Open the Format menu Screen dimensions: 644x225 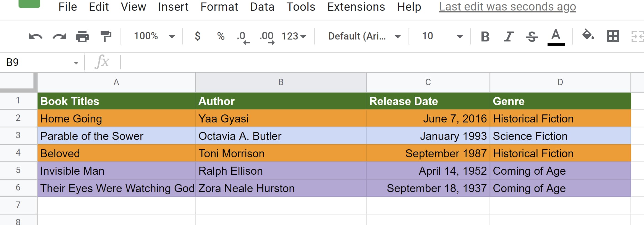[x=219, y=7]
